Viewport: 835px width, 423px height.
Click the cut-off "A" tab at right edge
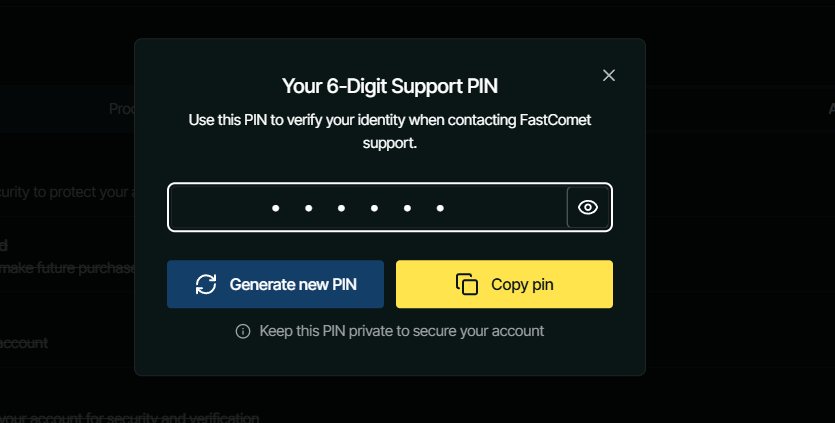coord(831,109)
